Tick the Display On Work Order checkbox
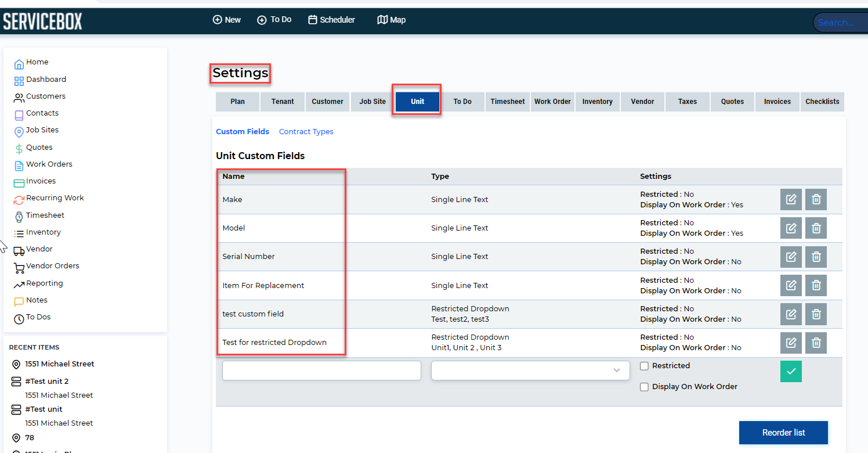This screenshot has width=868, height=453. 644,387
